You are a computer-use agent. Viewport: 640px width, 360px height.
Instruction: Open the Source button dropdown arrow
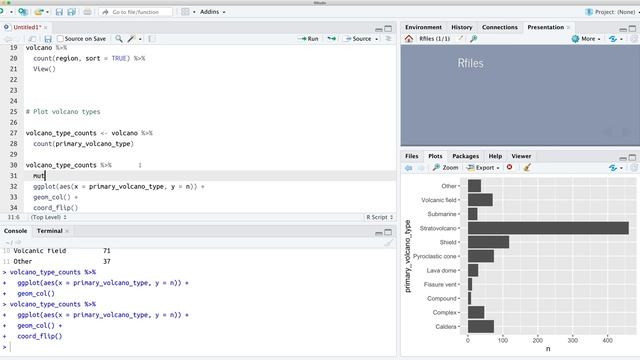click(376, 39)
